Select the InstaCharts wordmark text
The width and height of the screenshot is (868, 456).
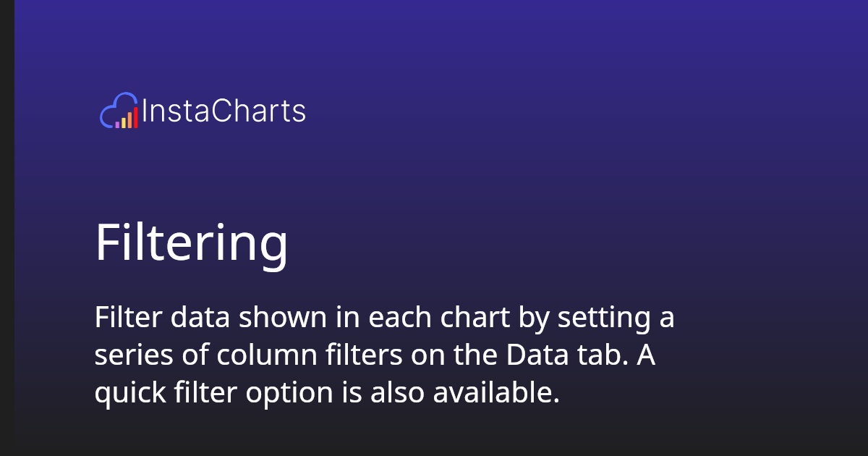(x=224, y=111)
